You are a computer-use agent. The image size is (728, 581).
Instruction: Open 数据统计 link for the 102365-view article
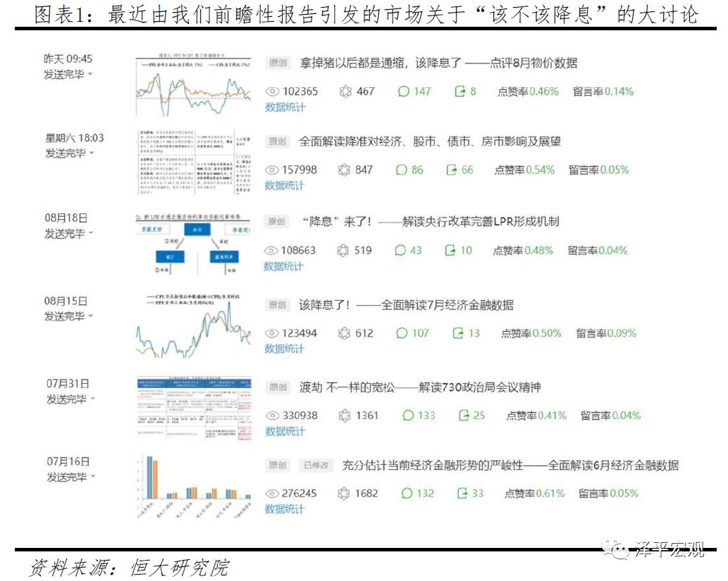[285, 107]
